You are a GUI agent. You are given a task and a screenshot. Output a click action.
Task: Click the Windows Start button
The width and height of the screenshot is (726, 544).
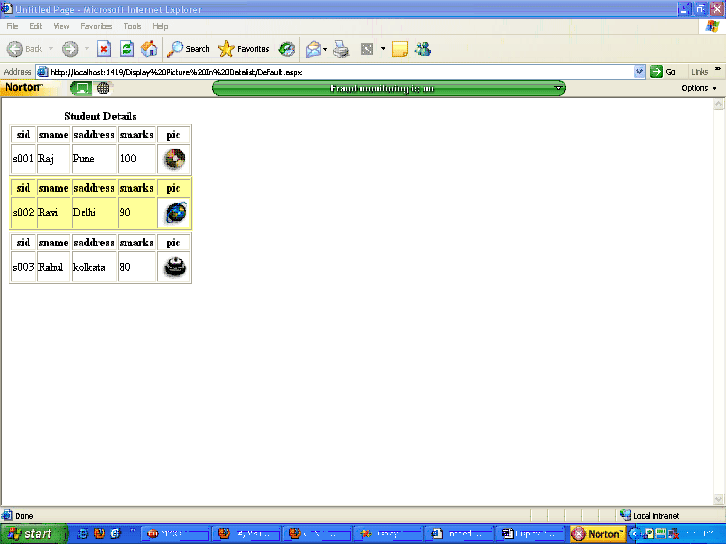(x=33, y=534)
